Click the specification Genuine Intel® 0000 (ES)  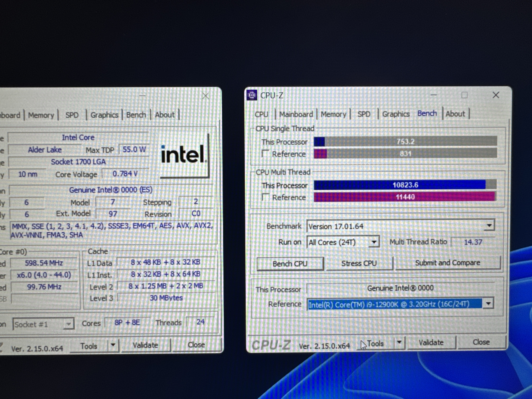point(111,190)
